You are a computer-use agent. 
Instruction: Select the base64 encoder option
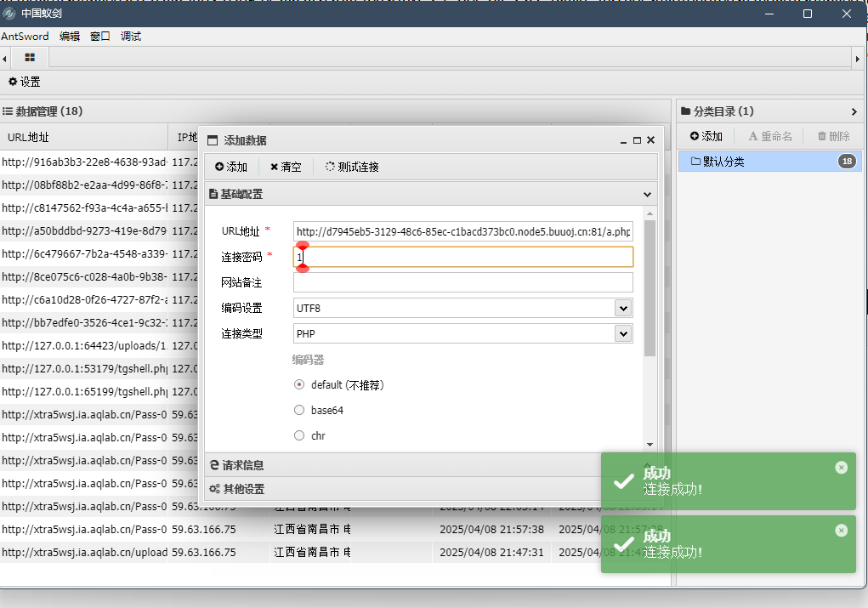[x=298, y=410]
